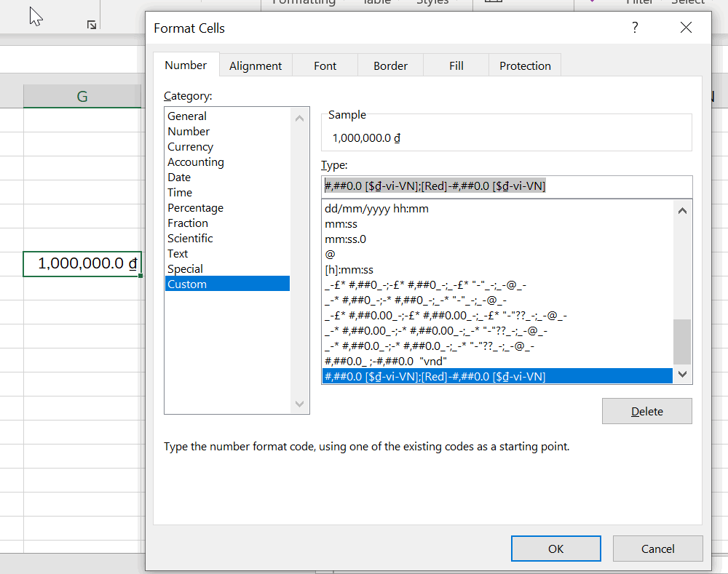
Task: Pick the Fraction category
Action: 227,223
